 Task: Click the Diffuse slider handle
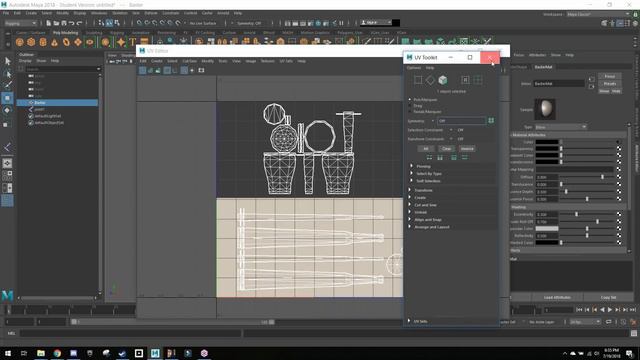click(602, 177)
